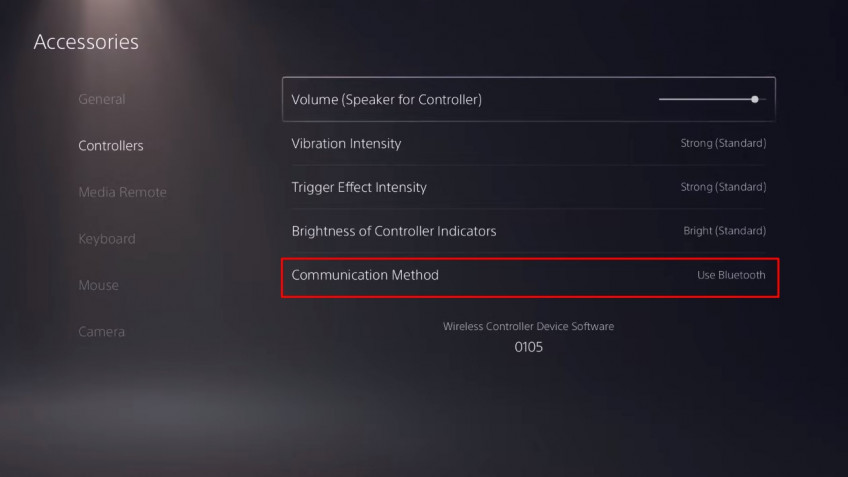Change the Bright (Standard) indicator value
Image resolution: width=848 pixels, height=477 pixels.
coord(725,231)
